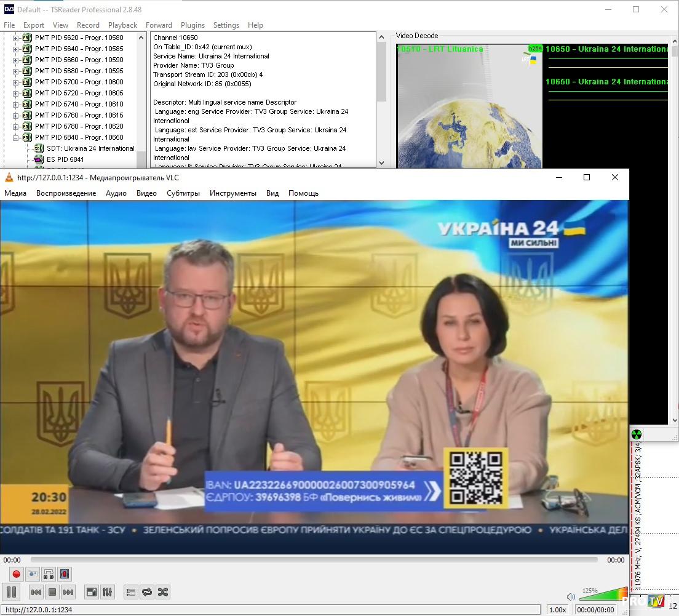Toggle shuffle random playback
The width and height of the screenshot is (679, 616).
click(x=162, y=592)
